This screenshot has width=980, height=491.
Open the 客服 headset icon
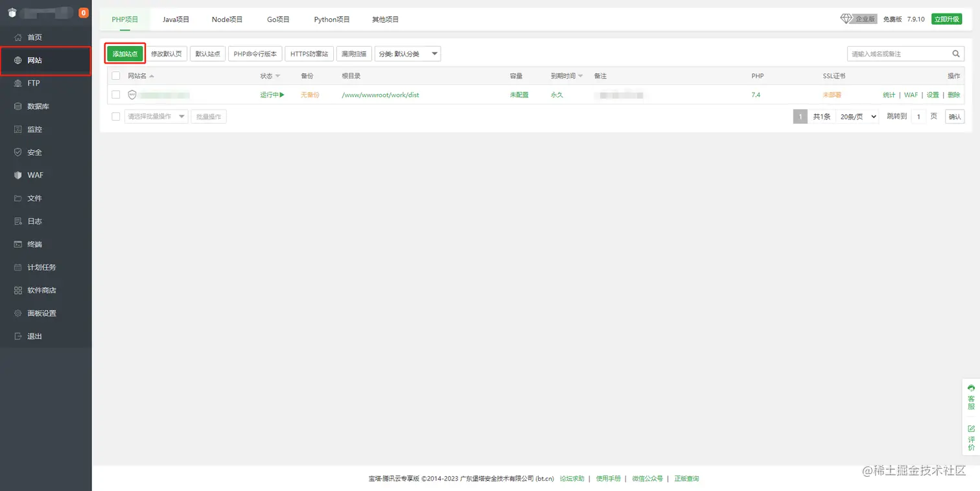pyautogui.click(x=971, y=388)
